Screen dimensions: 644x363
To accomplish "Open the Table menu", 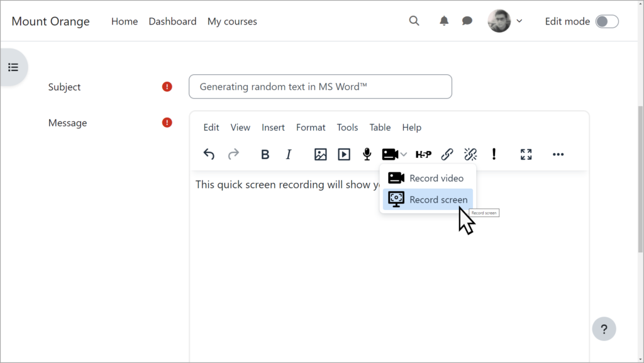I will point(380,127).
